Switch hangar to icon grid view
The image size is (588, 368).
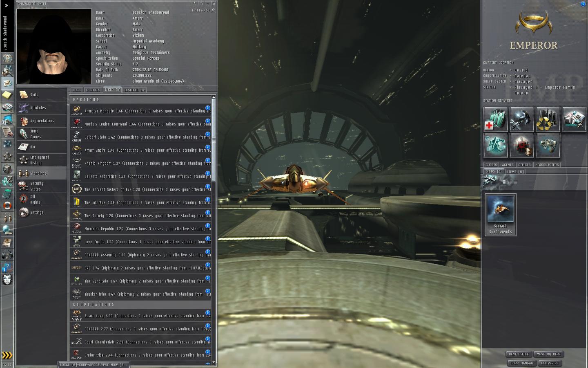click(x=505, y=182)
